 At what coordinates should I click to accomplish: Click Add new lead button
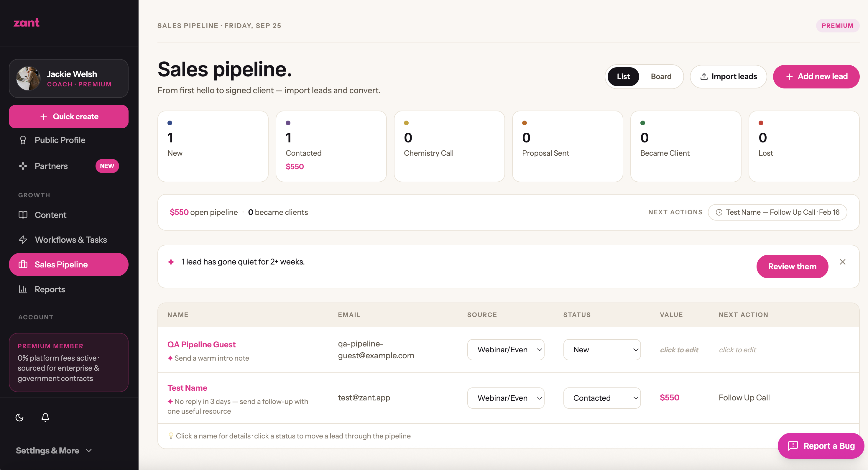(816, 76)
